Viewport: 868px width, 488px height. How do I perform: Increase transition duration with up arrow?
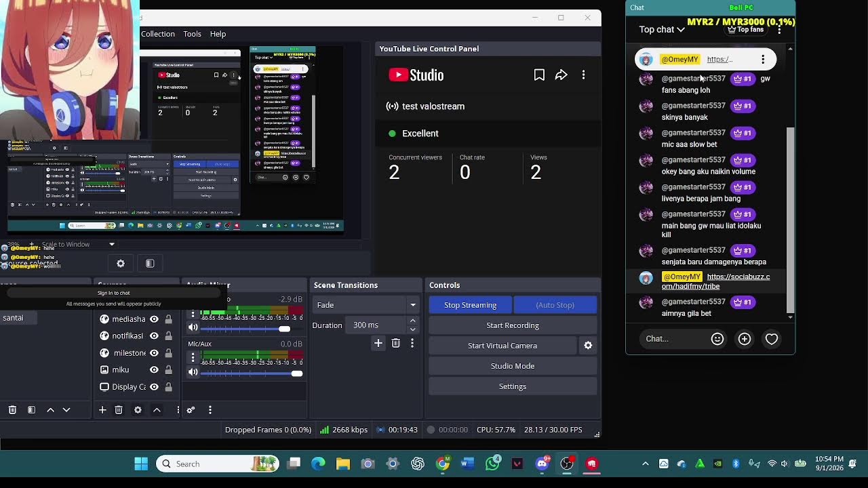pos(412,321)
